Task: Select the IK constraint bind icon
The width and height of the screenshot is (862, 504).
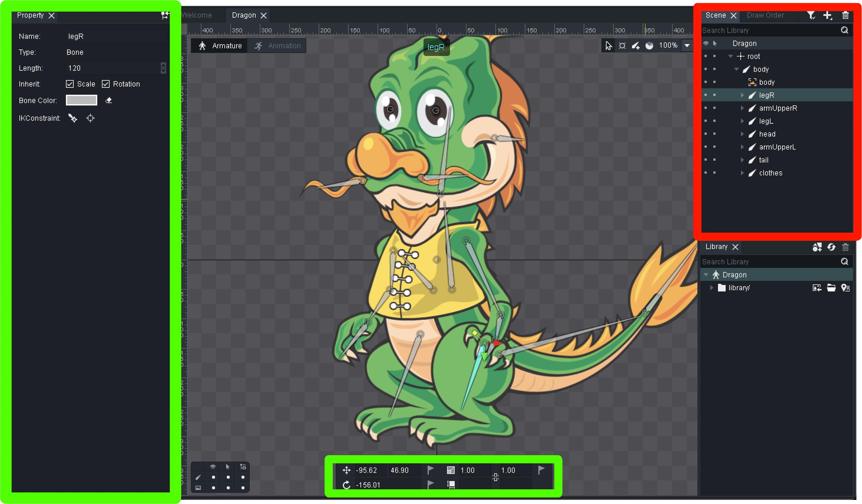Action: (x=72, y=118)
